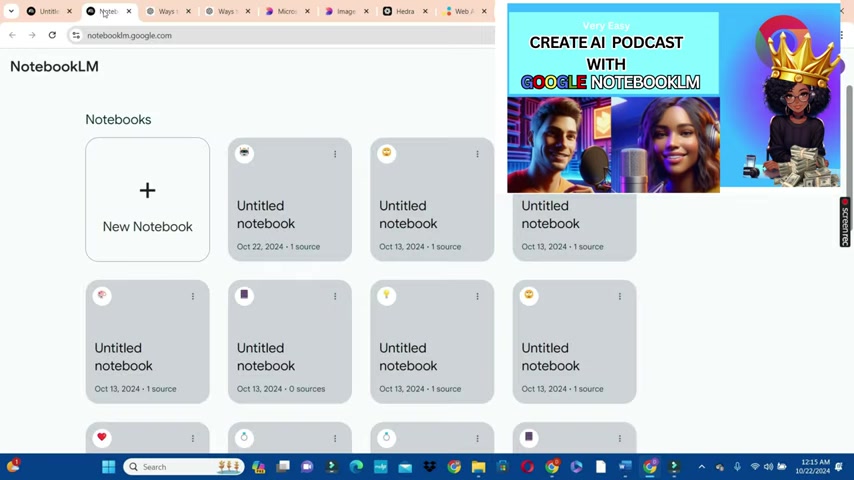Image resolution: width=854 pixels, height=480 pixels.
Task: Open Microsoft Store from taskbar
Action: [503, 467]
